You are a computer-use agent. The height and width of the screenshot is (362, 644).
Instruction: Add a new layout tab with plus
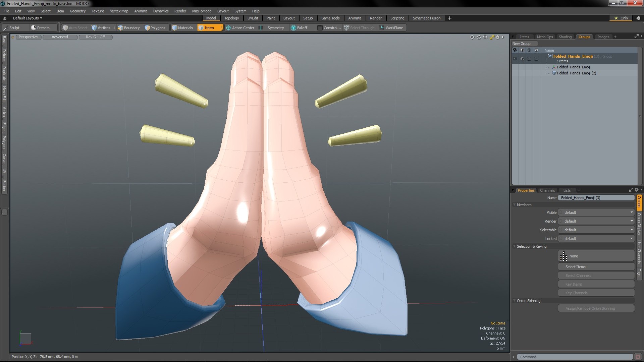click(x=450, y=18)
